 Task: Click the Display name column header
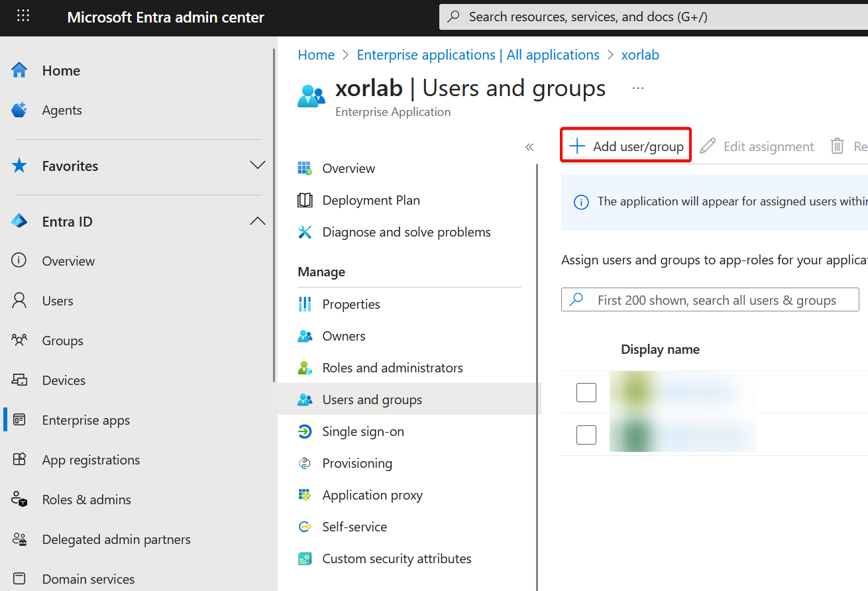[x=660, y=349]
